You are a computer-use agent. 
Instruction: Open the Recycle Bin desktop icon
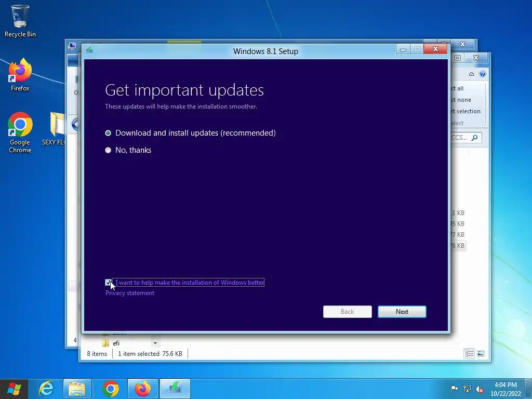pyautogui.click(x=20, y=21)
